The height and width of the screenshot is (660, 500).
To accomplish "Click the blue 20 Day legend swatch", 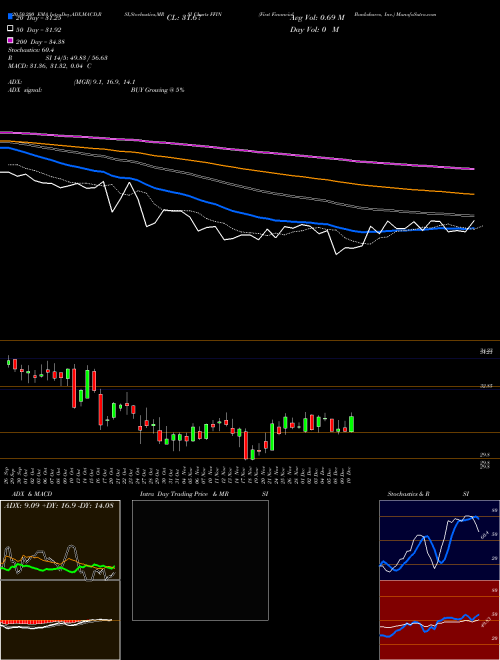I will click(10, 17).
